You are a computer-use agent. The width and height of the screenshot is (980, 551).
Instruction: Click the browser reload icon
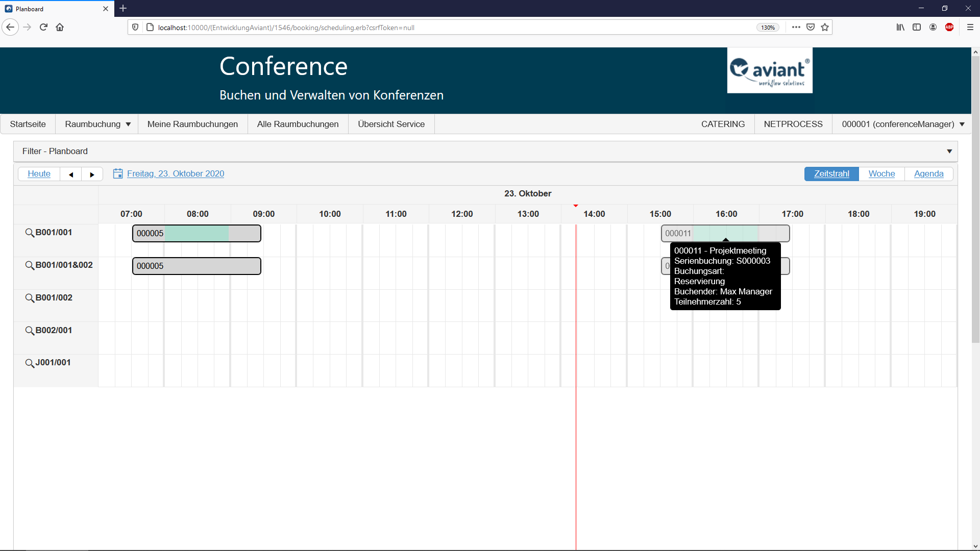(x=43, y=28)
